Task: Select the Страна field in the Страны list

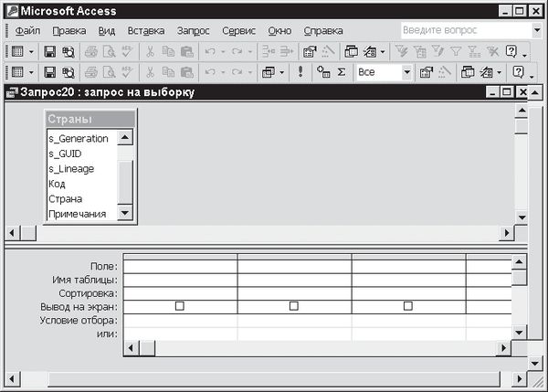Action: [x=66, y=198]
